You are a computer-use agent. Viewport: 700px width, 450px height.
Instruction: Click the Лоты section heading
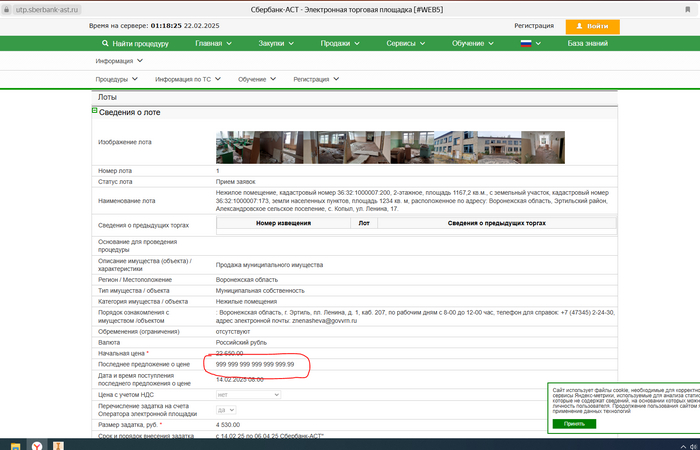(107, 97)
